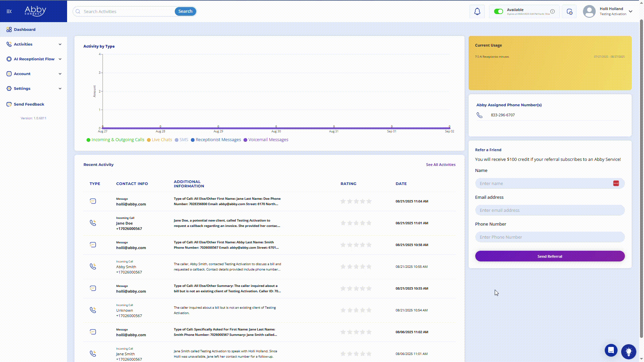Expand the AI Receptionist Flow menu
Viewport: 644px width, 362px height.
pos(34,59)
